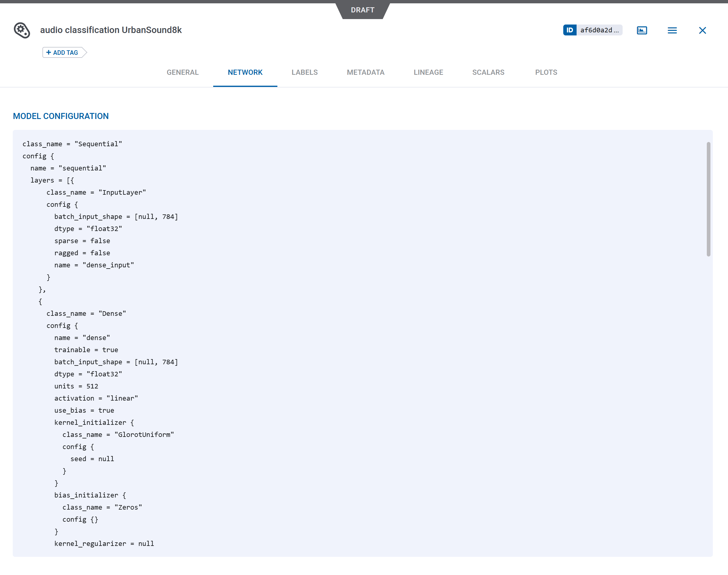Click inside the model configuration text area
Screen dimensions: 728x575
(337, 337)
